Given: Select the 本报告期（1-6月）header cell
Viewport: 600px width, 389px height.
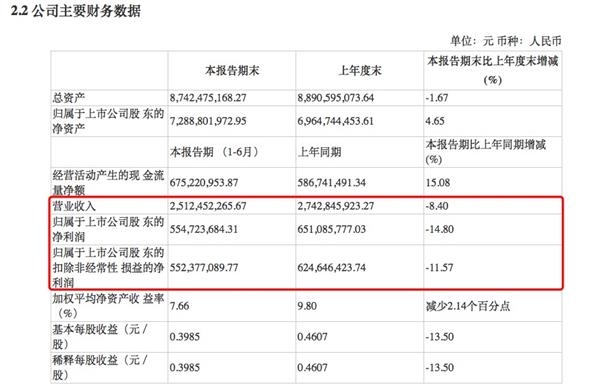Looking at the screenshot, I should click(214, 152).
